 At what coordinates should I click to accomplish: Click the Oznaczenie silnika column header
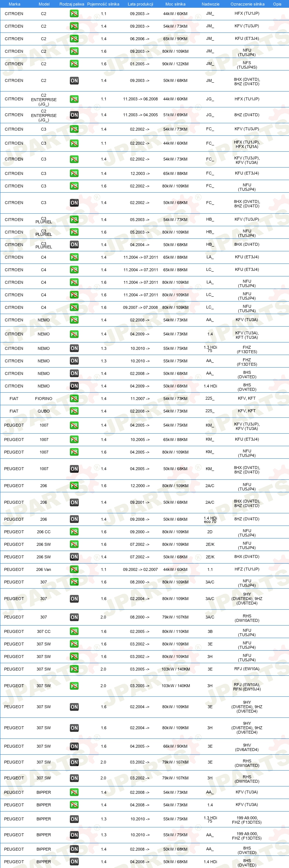coord(248,4)
